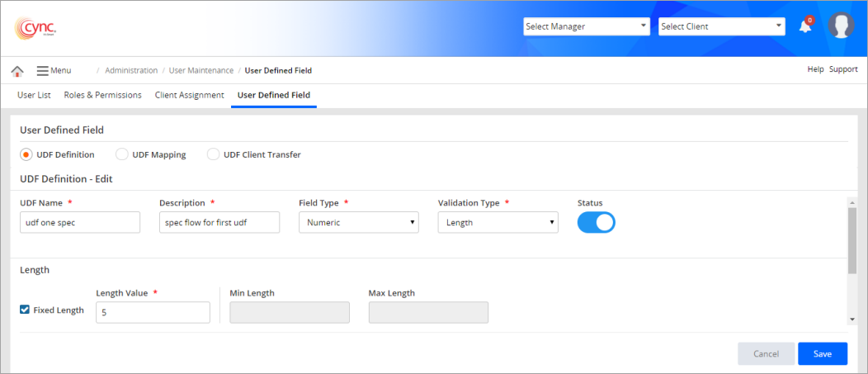This screenshot has height=374, width=868.
Task: Uncheck the Fixed Length checkbox
Action: (x=26, y=310)
